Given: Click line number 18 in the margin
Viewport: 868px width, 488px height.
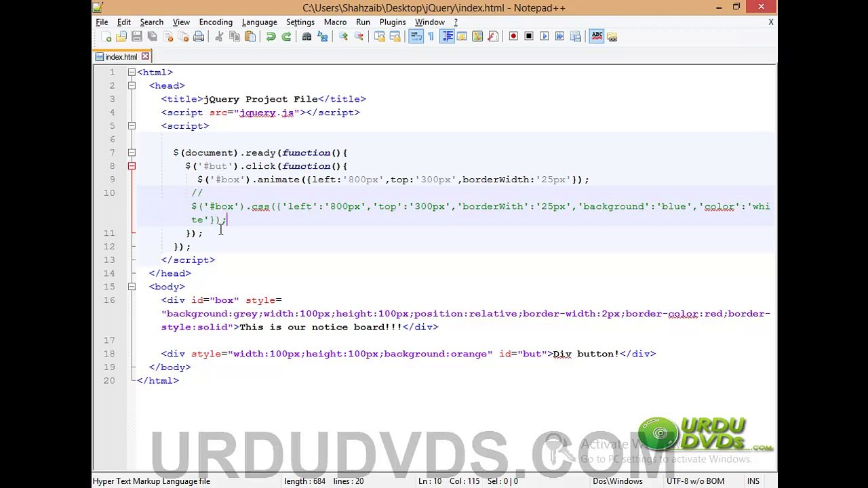Looking at the screenshot, I should pyautogui.click(x=109, y=354).
